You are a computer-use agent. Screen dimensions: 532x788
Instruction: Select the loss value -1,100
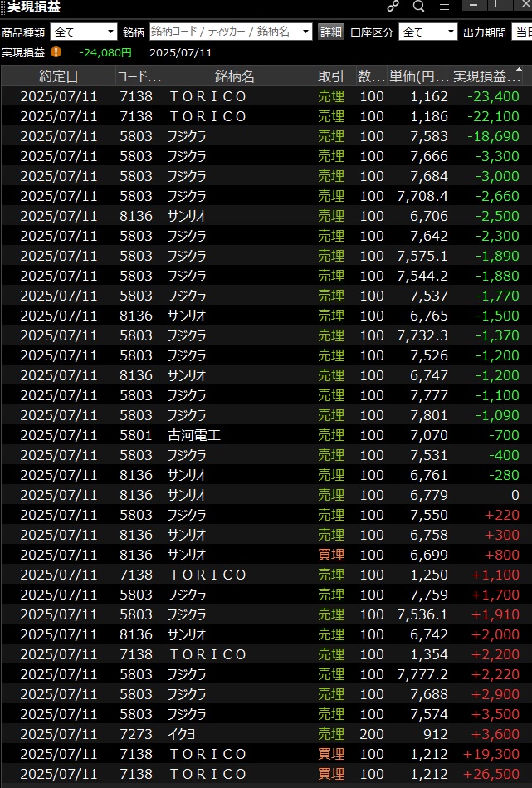point(497,395)
